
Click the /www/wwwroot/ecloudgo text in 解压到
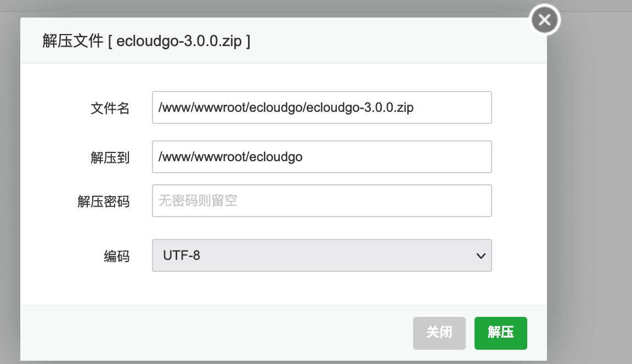click(x=230, y=157)
